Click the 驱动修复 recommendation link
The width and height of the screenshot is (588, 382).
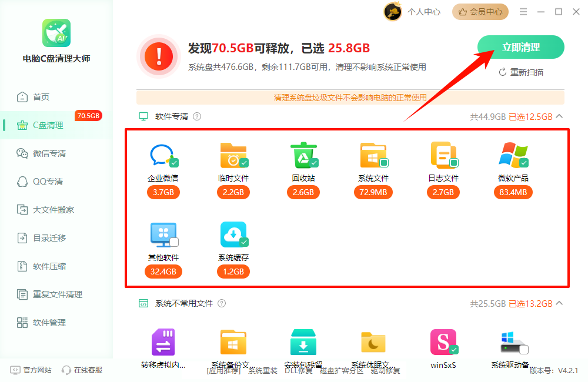point(386,371)
